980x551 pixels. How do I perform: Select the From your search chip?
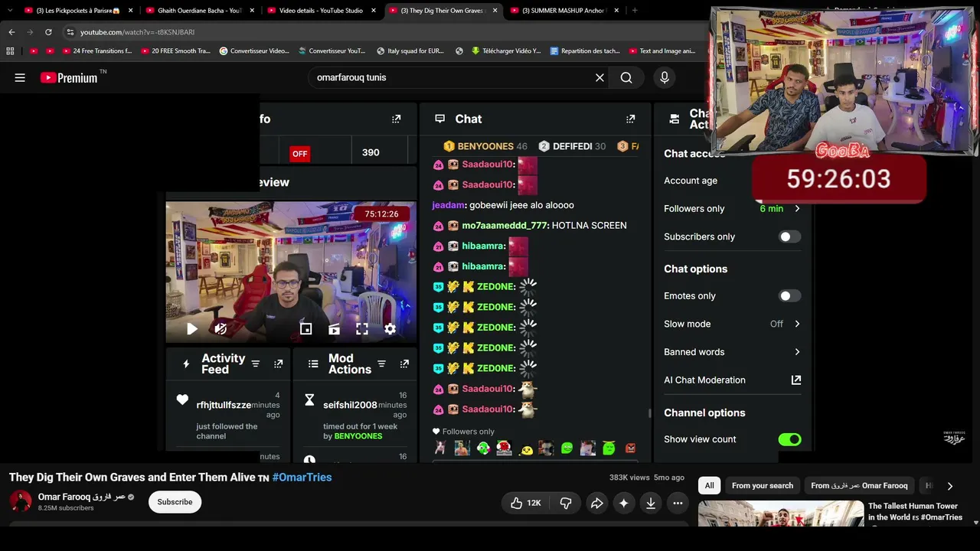point(763,486)
